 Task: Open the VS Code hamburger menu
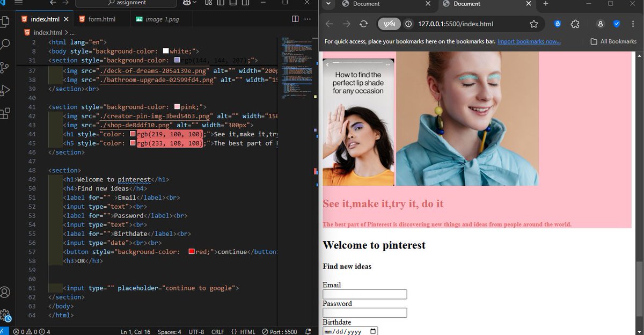pos(19,3)
